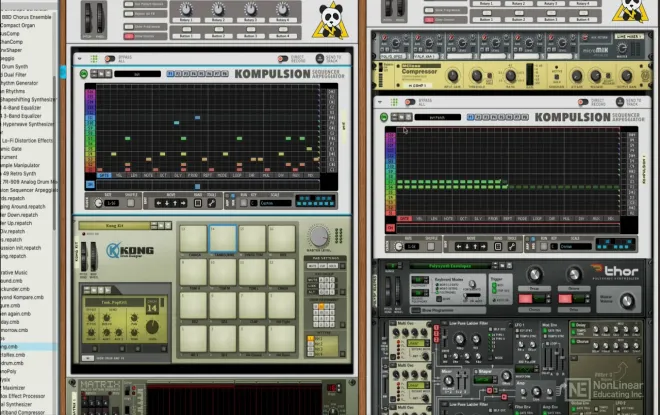Select 'Rhythm Generator' in the device list
The image size is (660, 415).
[x=19, y=83]
